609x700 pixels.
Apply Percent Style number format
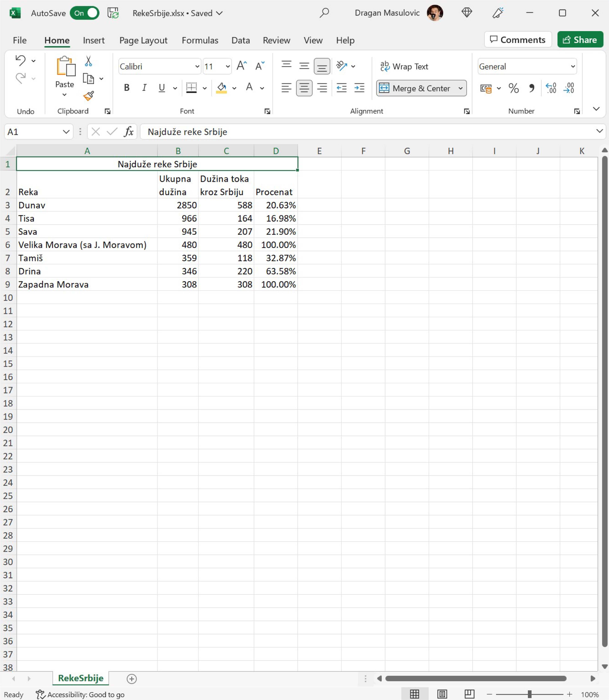coord(513,88)
